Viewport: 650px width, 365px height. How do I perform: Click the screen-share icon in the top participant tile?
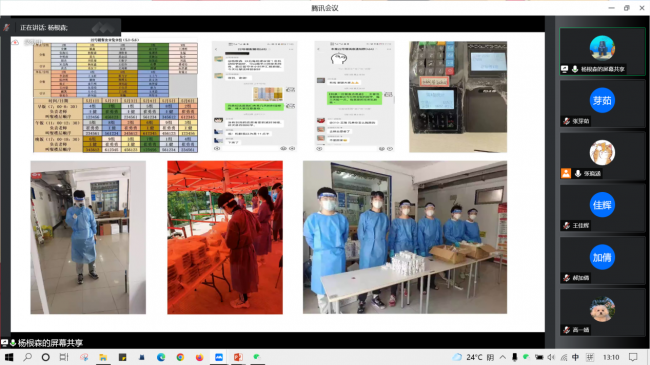coord(565,69)
